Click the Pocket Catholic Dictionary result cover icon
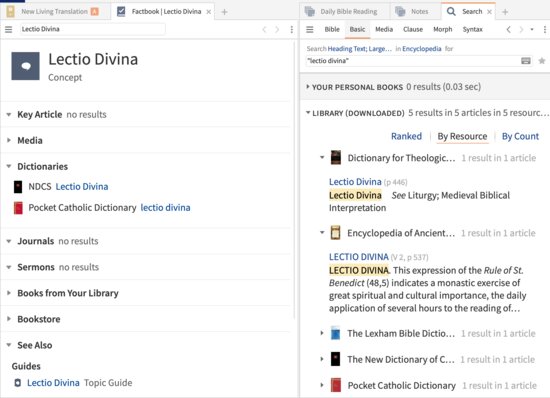This screenshot has height=398, width=550. (336, 385)
